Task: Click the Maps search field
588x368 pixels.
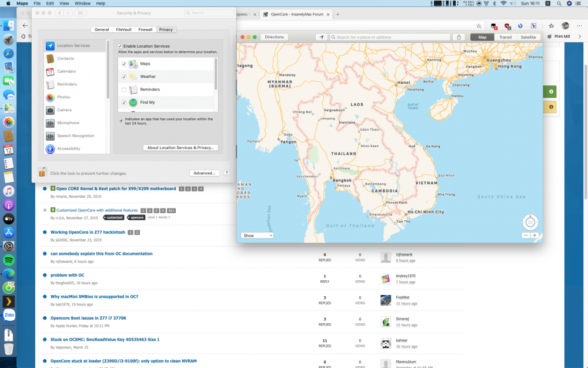Action: [x=390, y=37]
